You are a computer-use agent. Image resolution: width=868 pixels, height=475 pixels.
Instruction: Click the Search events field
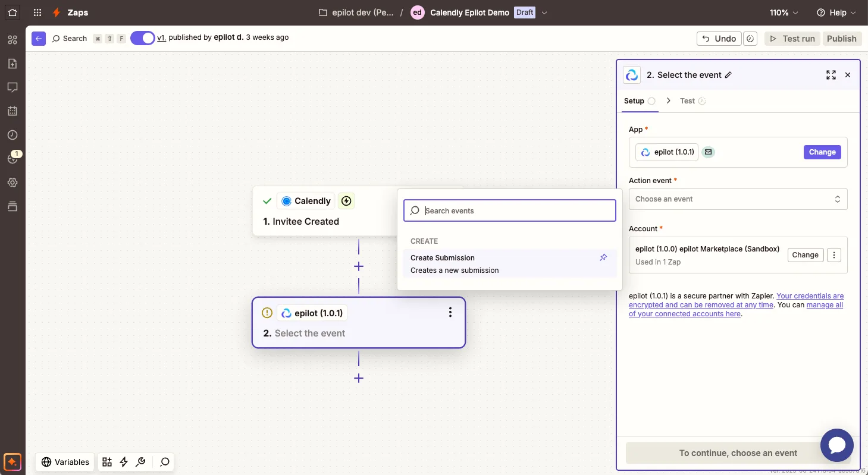509,210
